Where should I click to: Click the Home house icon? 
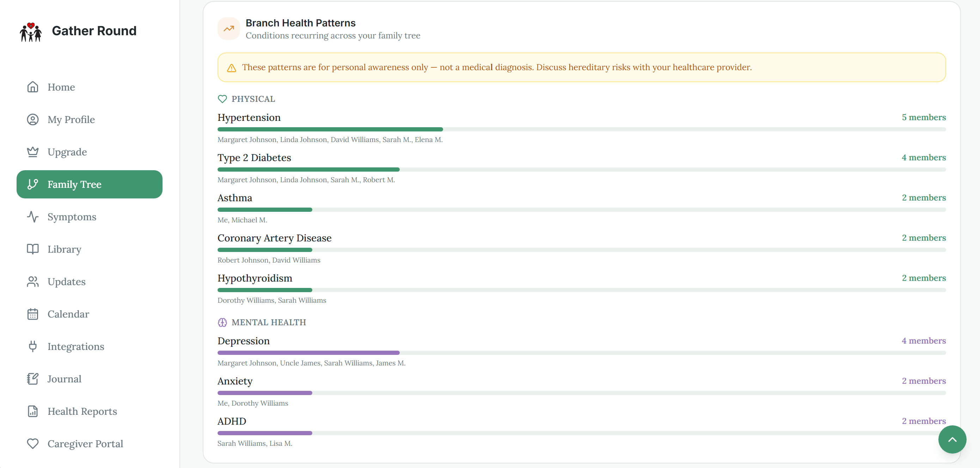[33, 87]
